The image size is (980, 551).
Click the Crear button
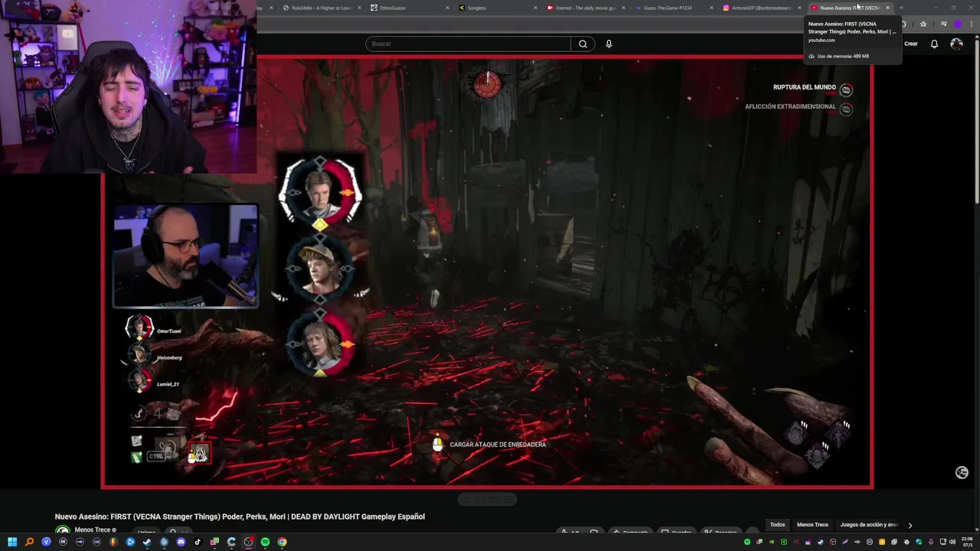click(x=910, y=44)
